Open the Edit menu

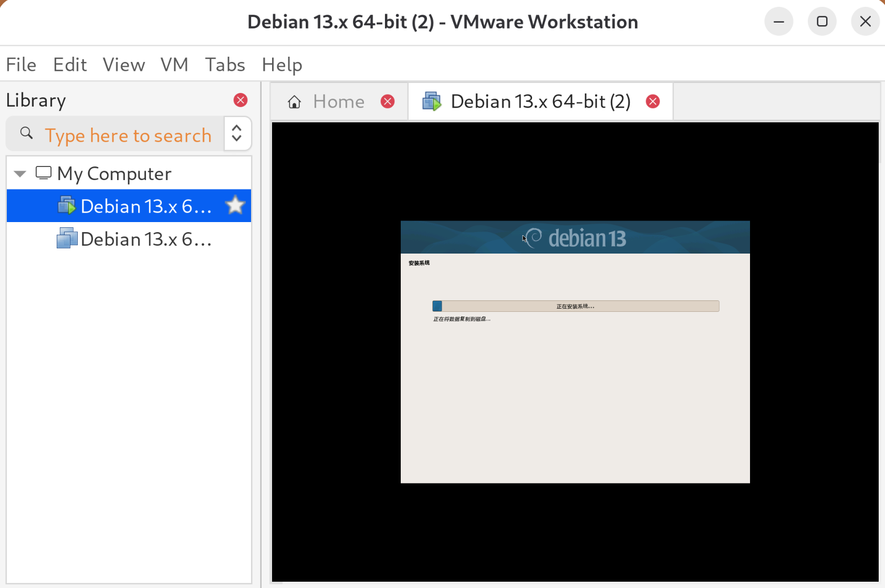(x=70, y=65)
